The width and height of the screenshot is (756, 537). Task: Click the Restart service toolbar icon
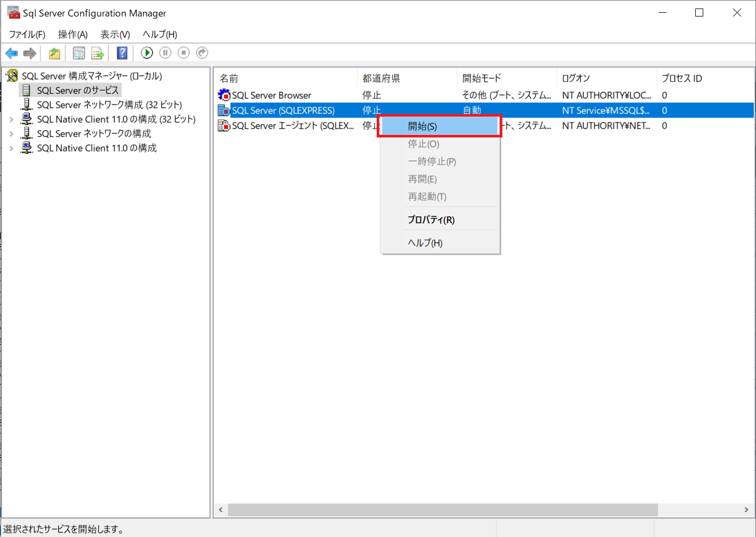tap(202, 53)
